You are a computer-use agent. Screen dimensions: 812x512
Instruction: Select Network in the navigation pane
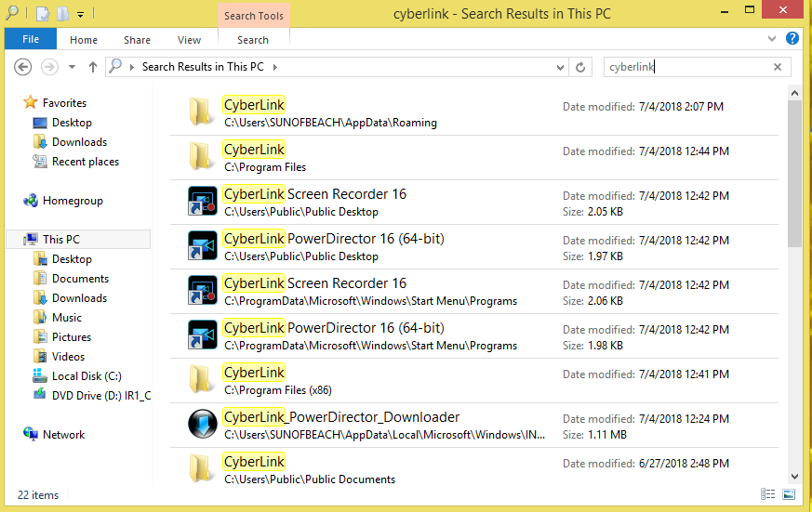63,435
